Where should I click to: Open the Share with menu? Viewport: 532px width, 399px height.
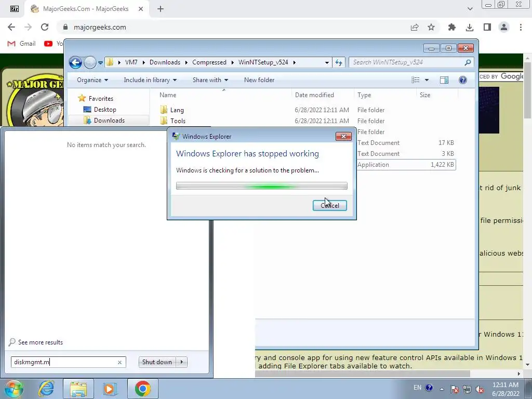pos(210,80)
